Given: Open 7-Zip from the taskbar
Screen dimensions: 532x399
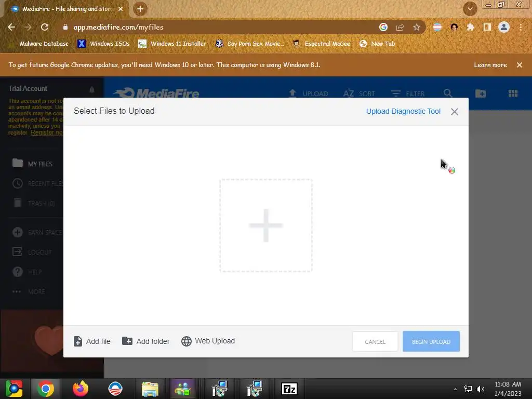Looking at the screenshot, I should (289, 389).
